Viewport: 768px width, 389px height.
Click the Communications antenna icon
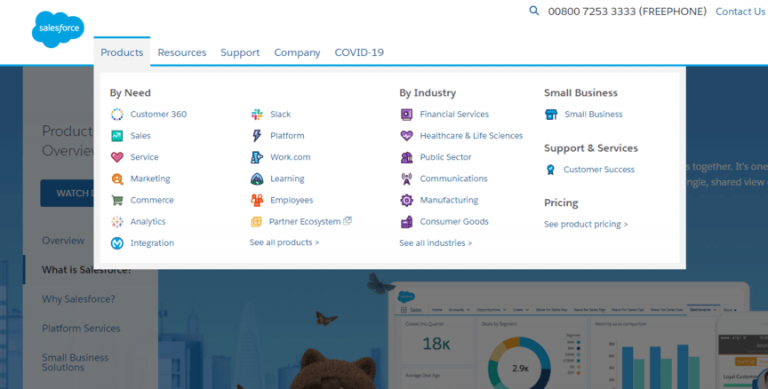click(x=407, y=179)
